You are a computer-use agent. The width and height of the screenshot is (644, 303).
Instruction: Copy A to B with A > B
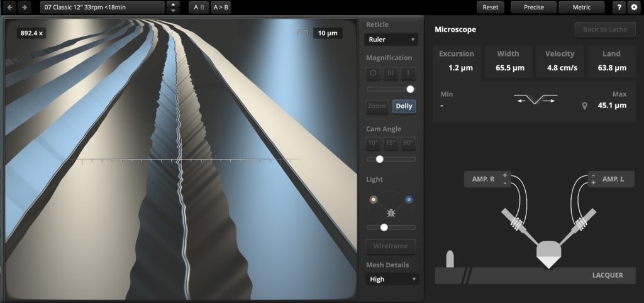[x=221, y=8]
